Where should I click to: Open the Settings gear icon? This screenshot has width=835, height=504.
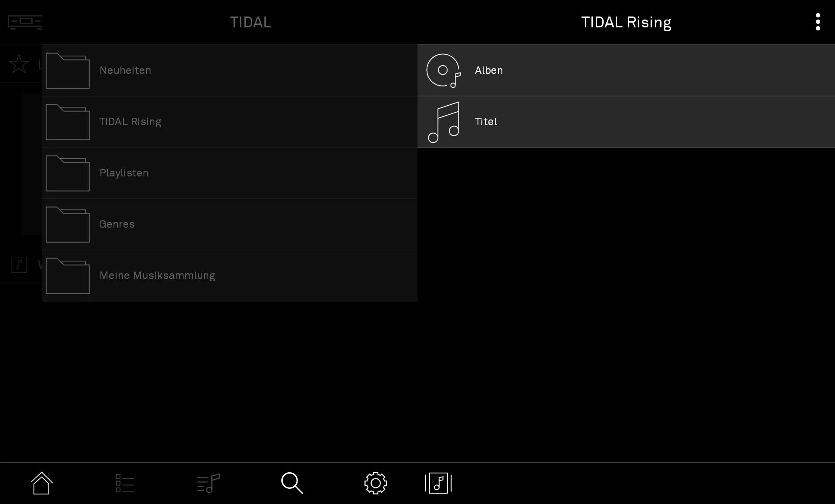click(376, 483)
